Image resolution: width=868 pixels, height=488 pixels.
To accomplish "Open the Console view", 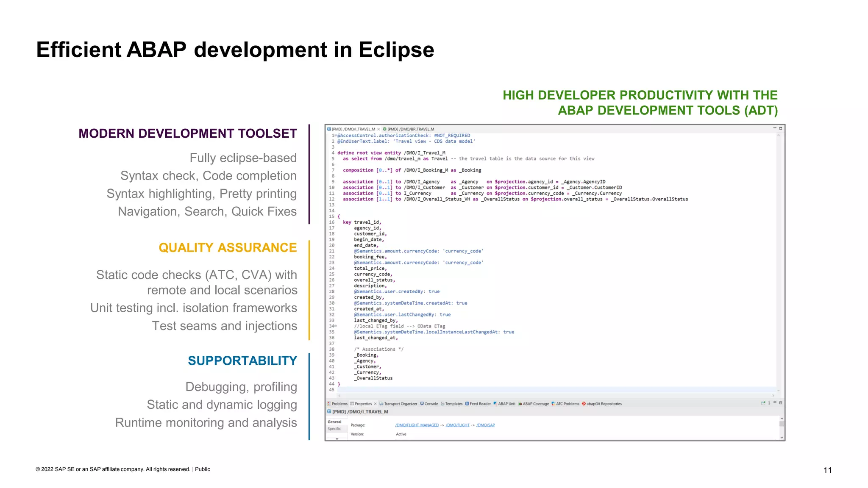I will (x=431, y=404).
